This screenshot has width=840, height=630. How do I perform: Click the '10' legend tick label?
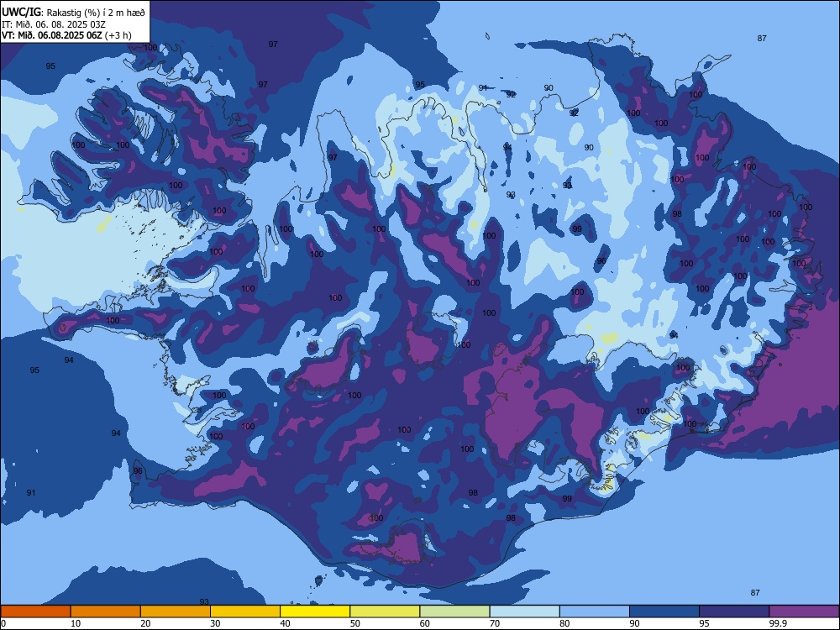click(76, 623)
